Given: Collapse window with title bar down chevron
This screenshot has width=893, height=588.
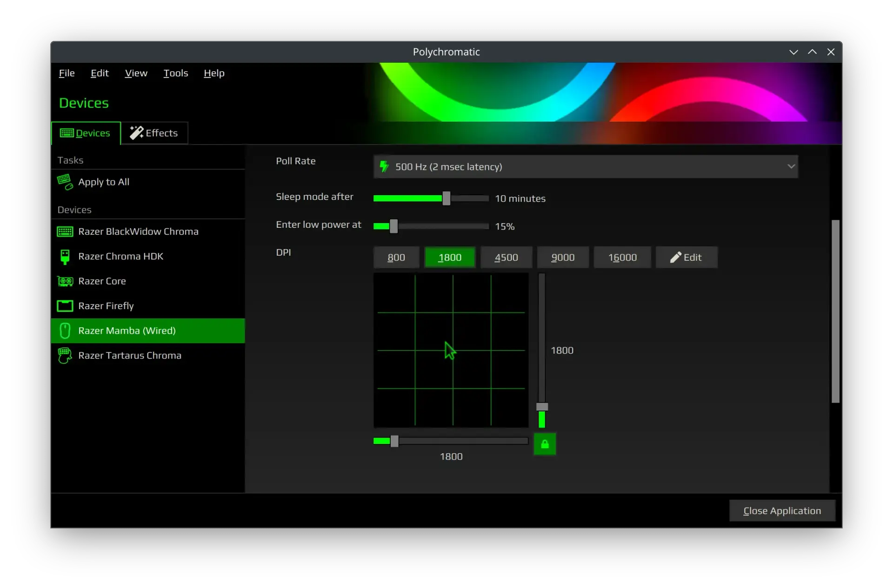Looking at the screenshot, I should click(793, 52).
